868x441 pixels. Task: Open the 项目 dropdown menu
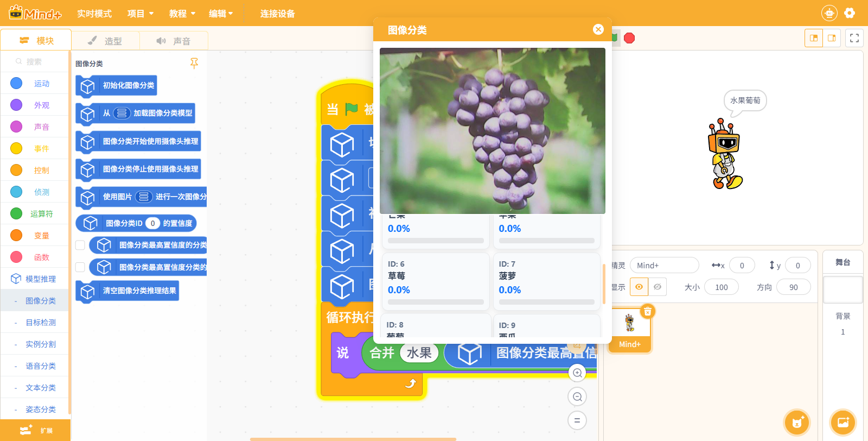(141, 14)
